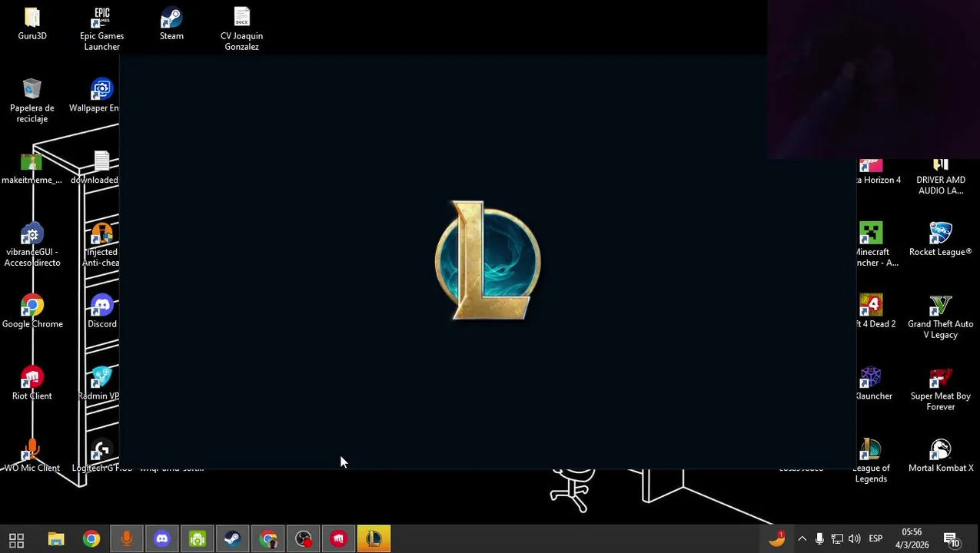Select the Mortal Kombat X shortcut
980x553 pixels.
coord(941,455)
